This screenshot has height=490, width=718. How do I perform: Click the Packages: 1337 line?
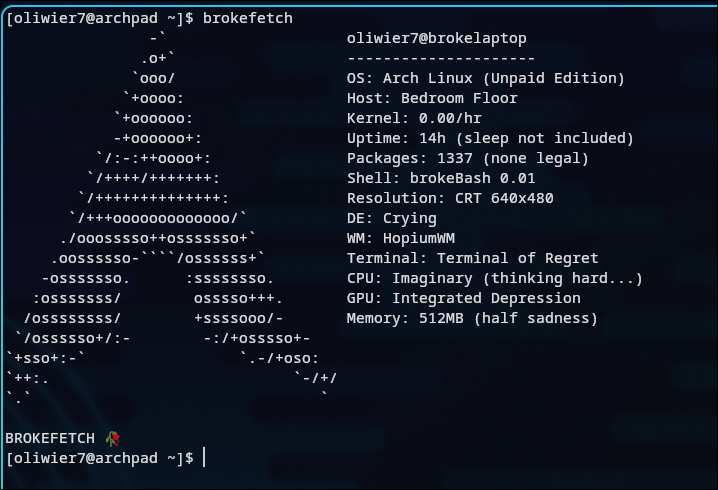(468, 158)
